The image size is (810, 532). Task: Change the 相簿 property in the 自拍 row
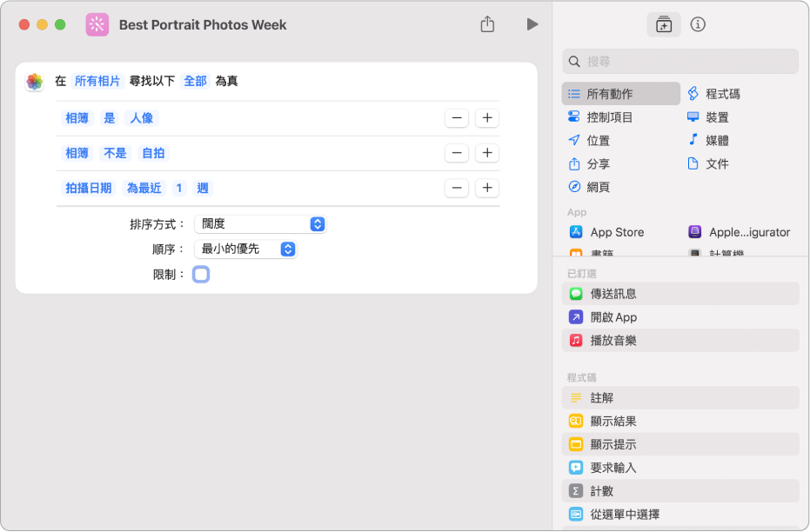(x=77, y=153)
